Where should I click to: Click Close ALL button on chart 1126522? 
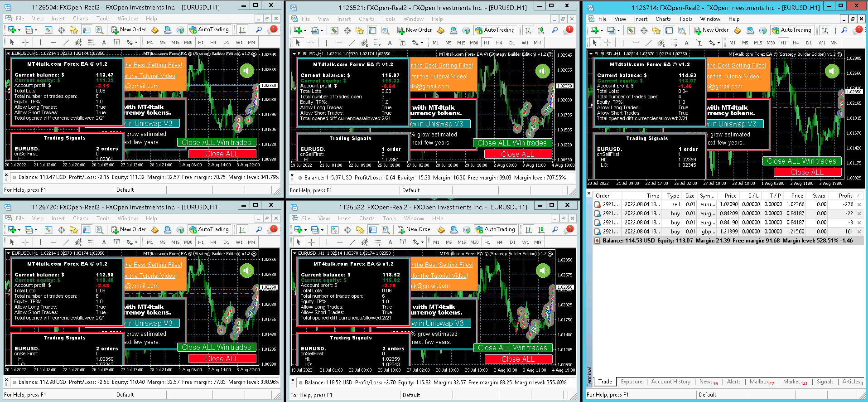point(518,359)
